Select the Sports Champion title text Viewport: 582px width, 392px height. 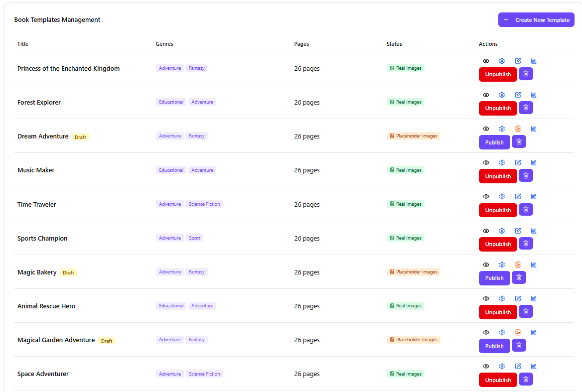click(42, 239)
